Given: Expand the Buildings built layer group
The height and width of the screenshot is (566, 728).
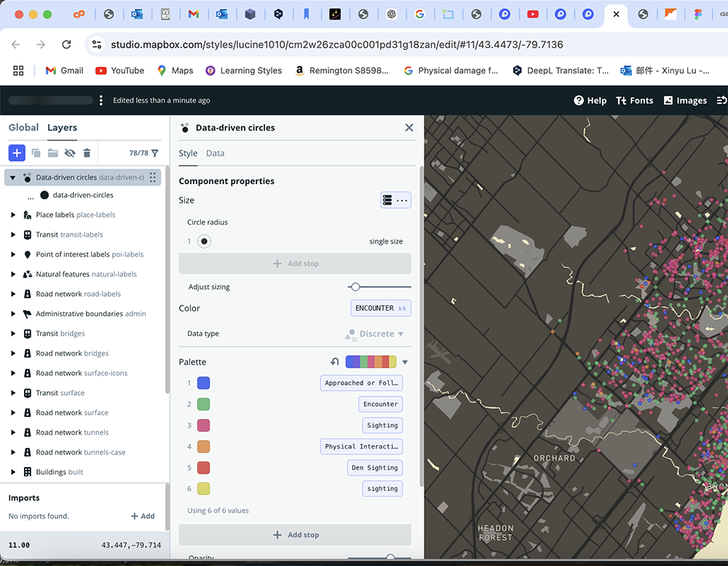Looking at the screenshot, I should (13, 472).
